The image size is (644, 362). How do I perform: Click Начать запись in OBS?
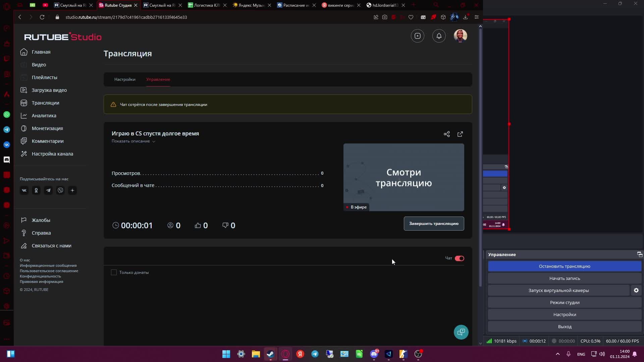[565, 279]
